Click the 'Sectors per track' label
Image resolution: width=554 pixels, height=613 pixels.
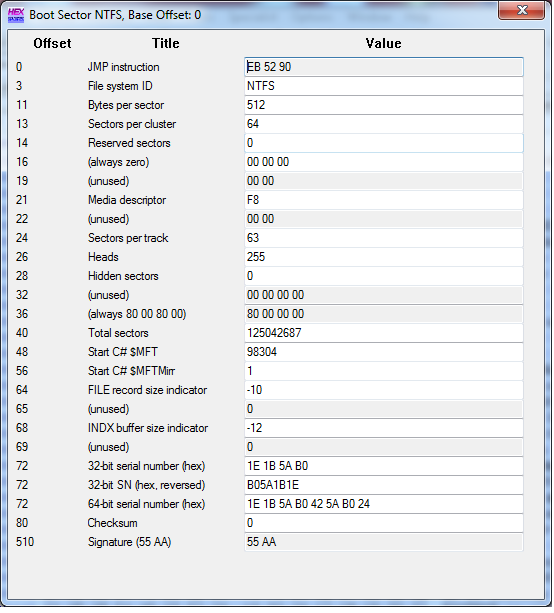click(128, 238)
